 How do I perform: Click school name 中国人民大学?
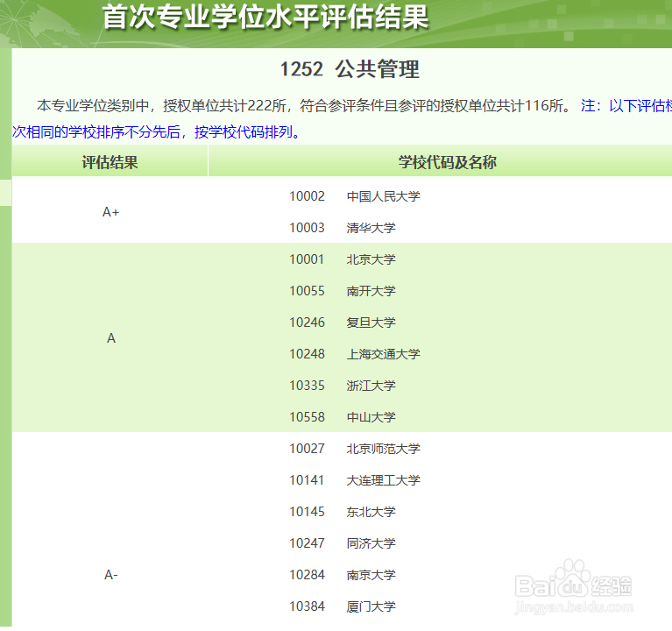[x=383, y=196]
